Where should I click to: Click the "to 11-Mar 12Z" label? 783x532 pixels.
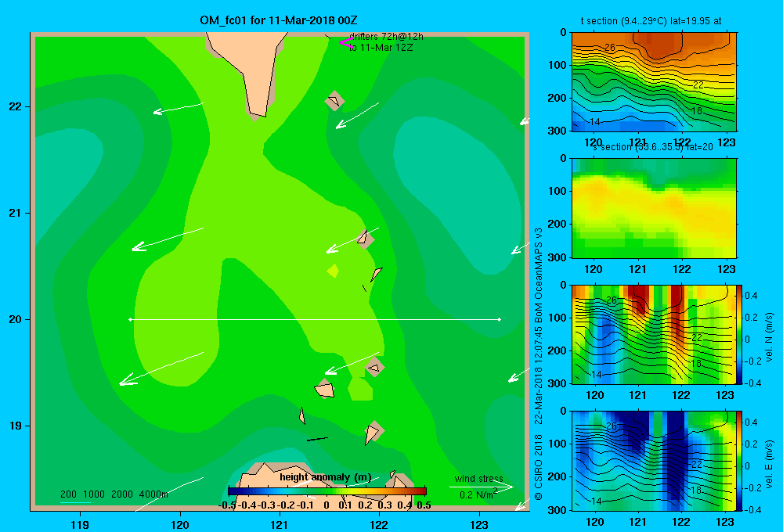point(381,48)
